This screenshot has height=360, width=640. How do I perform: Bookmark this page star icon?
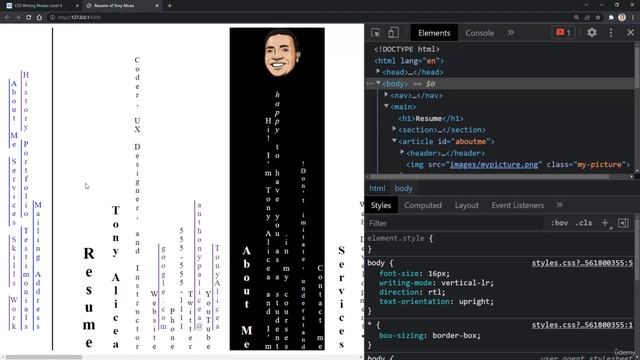coord(598,18)
